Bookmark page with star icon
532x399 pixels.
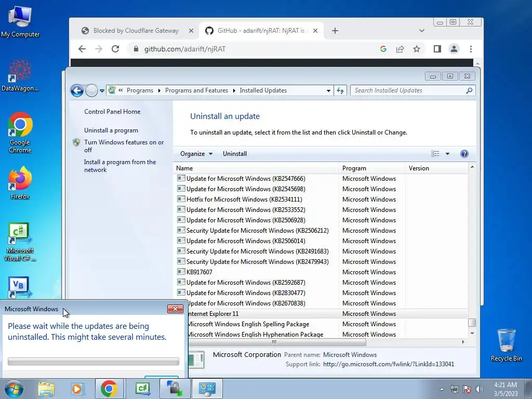(x=417, y=49)
